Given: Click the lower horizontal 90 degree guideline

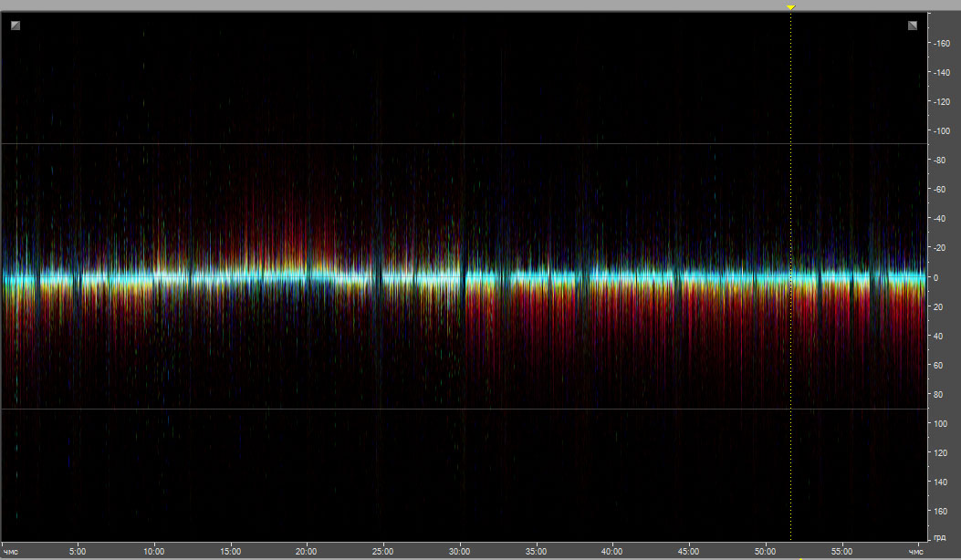Looking at the screenshot, I should click(x=456, y=410).
